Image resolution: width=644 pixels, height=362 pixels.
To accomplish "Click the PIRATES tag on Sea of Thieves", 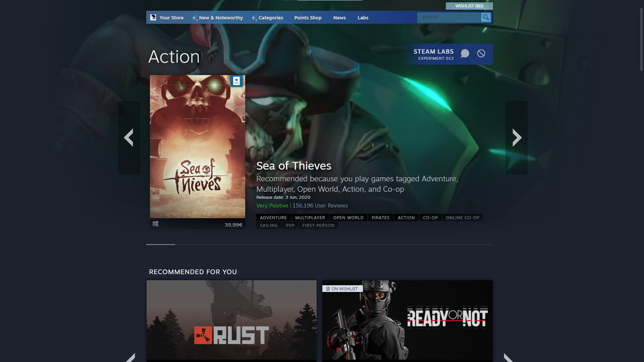I will [x=380, y=217].
